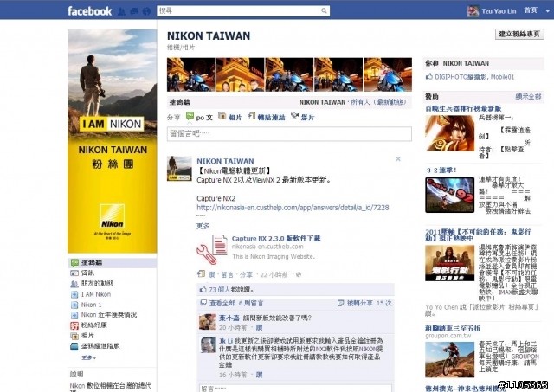This screenshot has height=392, width=554.
Task: Open Nikon 1 sidebar tab
Action: (91, 305)
